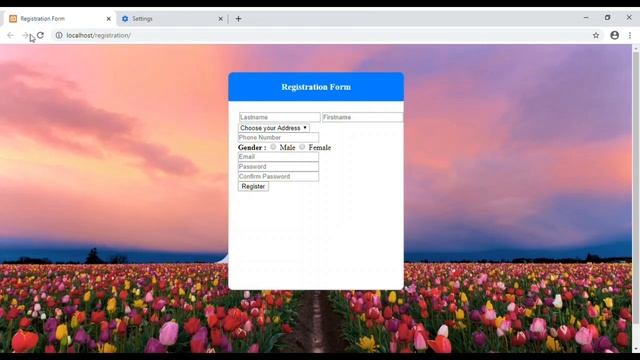Viewport: 640px width, 360px height.
Task: Click the Gender label
Action: point(252,148)
